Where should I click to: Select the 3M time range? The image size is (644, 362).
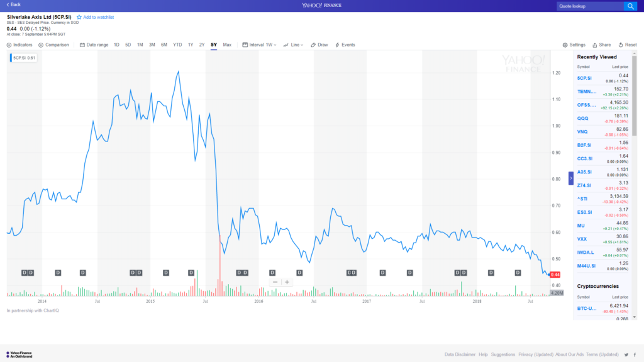click(152, 45)
